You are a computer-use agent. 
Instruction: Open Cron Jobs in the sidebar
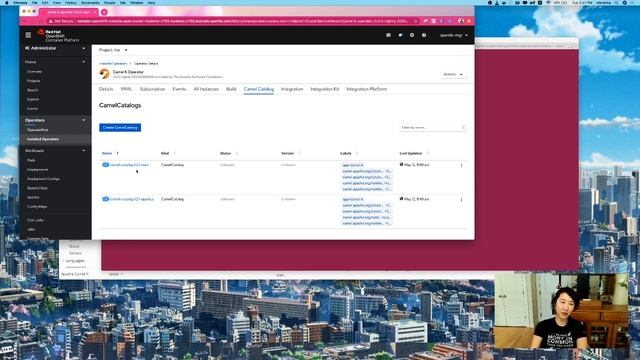pos(35,220)
